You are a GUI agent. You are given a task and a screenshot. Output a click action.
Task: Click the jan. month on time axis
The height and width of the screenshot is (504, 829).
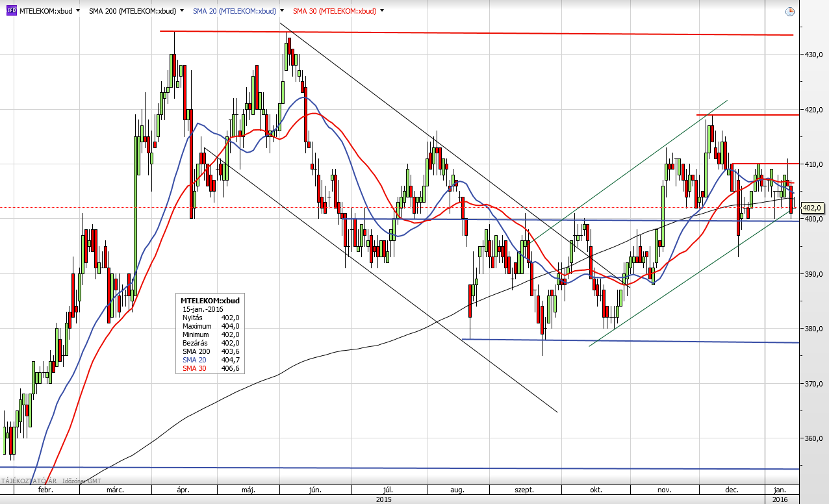pyautogui.click(x=780, y=490)
